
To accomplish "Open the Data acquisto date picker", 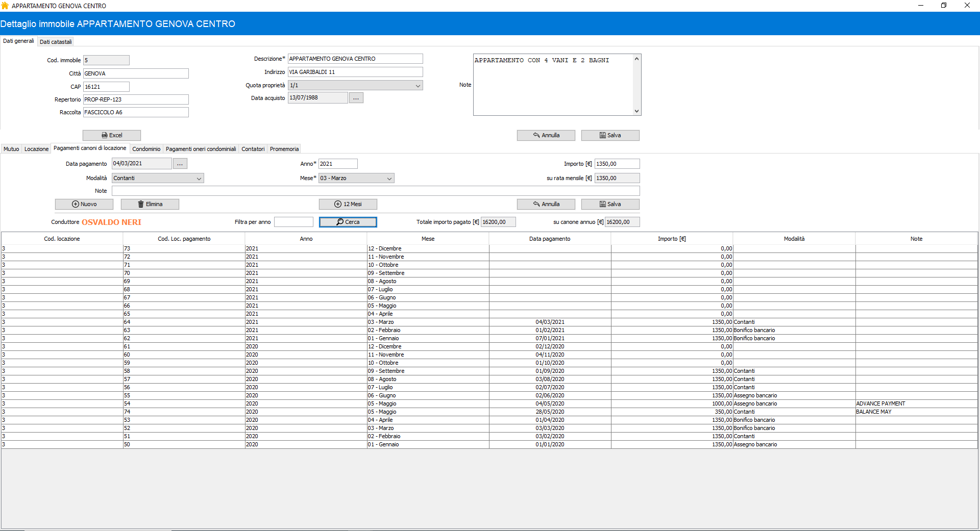I will (x=356, y=98).
